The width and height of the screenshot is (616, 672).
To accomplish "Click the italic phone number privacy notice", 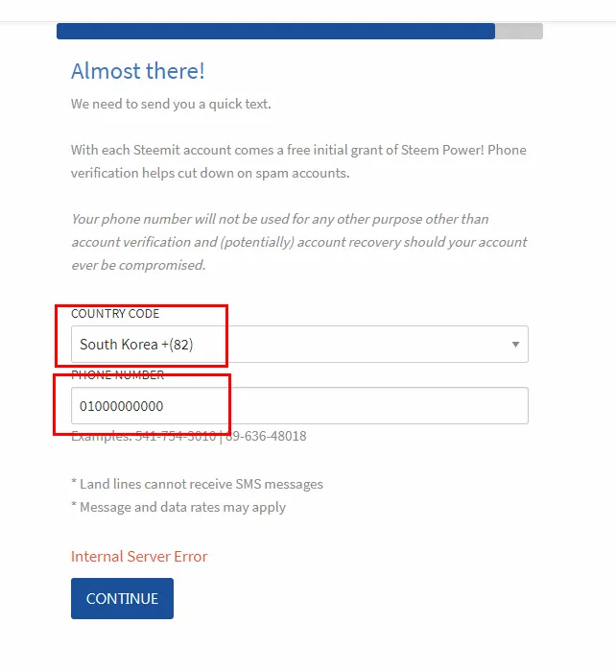I will (298, 242).
